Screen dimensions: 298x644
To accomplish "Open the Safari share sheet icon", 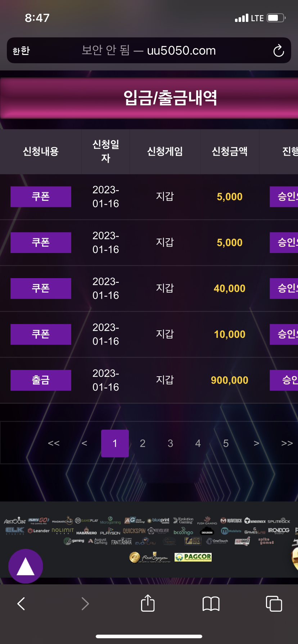I will [148, 603].
